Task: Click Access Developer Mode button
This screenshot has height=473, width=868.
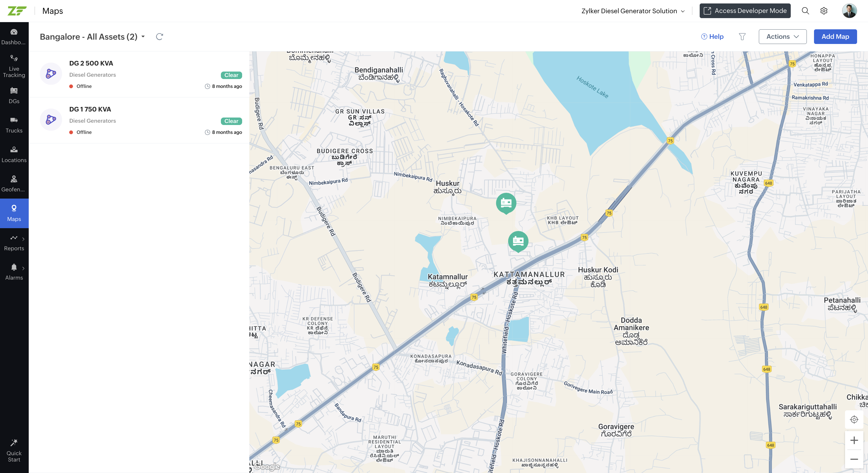Action: point(745,11)
